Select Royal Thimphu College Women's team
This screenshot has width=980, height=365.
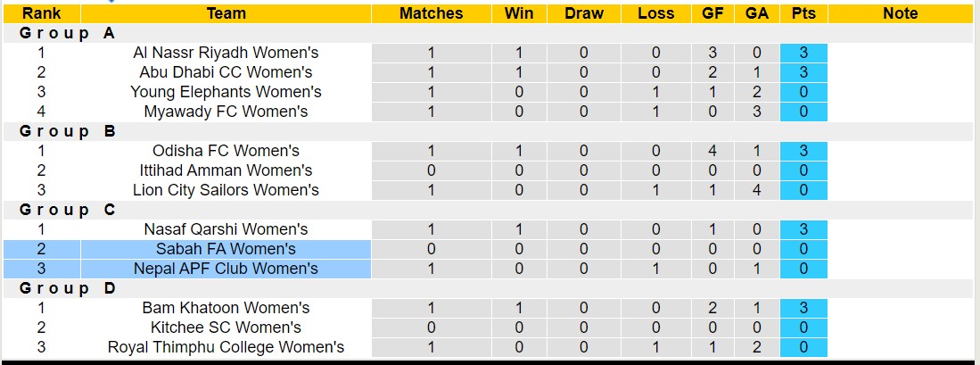point(226,347)
